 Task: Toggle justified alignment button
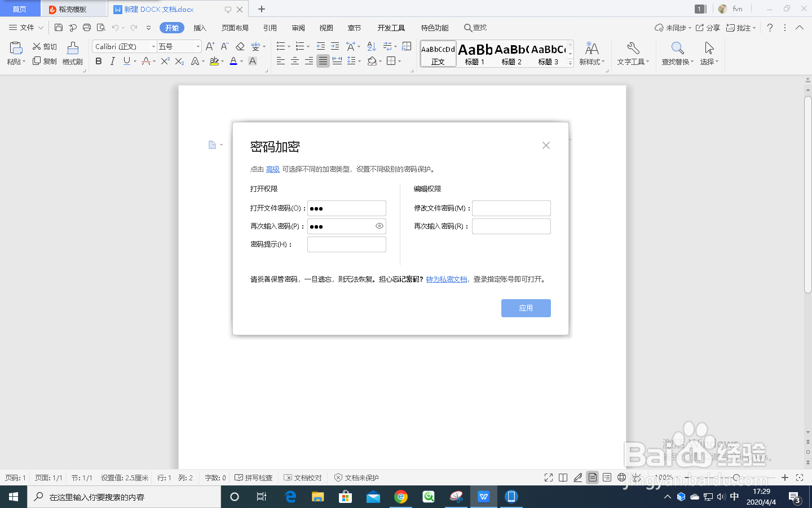click(x=323, y=61)
